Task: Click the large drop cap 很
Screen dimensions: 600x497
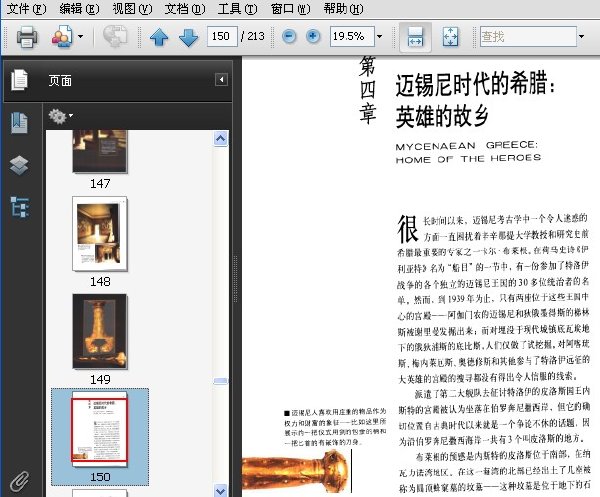Action: click(408, 229)
